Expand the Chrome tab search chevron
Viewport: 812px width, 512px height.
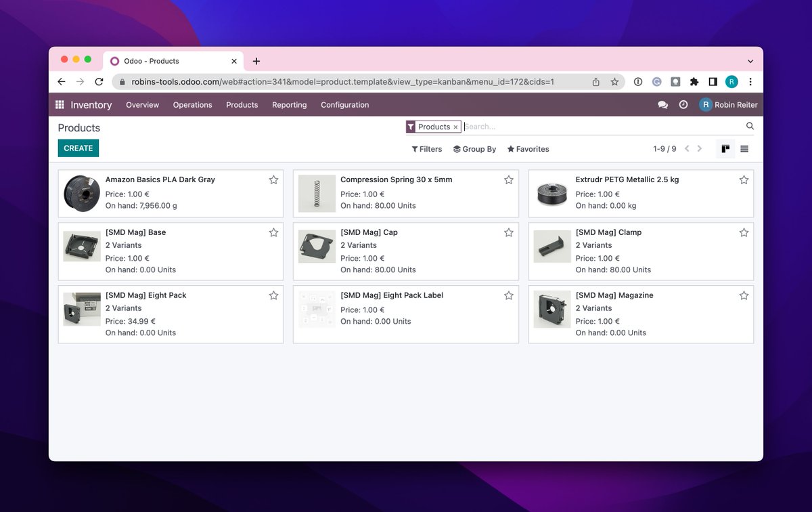(750, 61)
